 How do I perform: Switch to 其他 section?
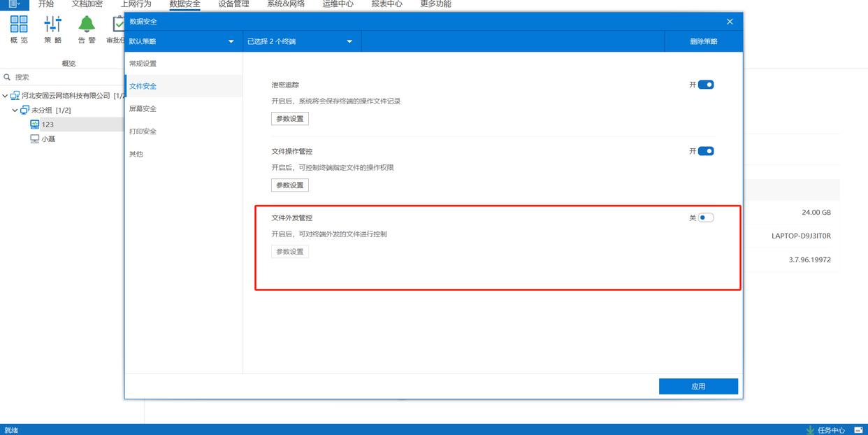point(184,154)
